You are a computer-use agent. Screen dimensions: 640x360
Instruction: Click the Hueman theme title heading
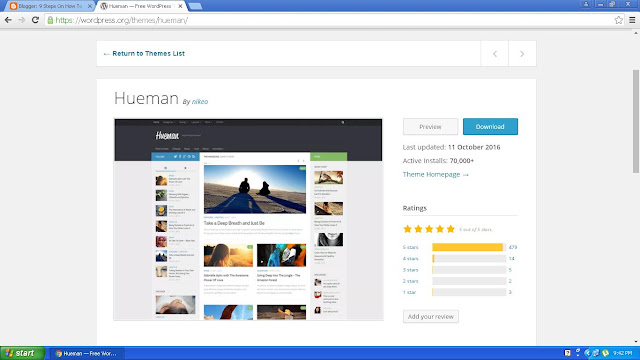tap(146, 98)
